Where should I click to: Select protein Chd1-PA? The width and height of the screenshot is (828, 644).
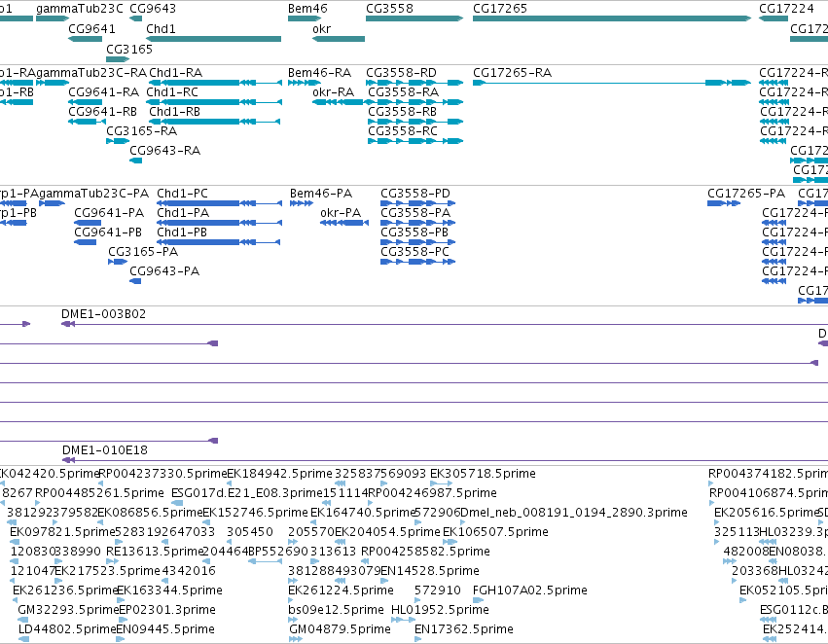(219, 223)
